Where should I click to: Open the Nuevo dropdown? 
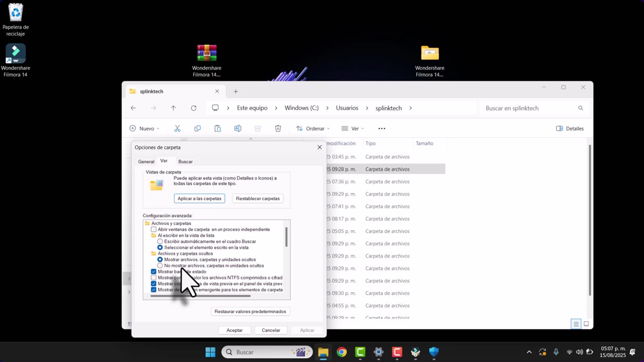[144, 129]
